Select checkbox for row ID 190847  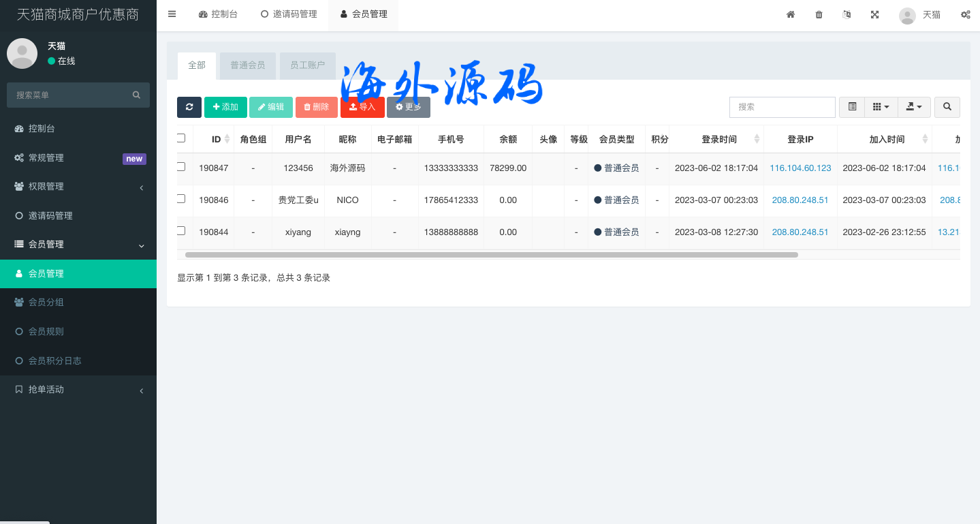pyautogui.click(x=181, y=167)
